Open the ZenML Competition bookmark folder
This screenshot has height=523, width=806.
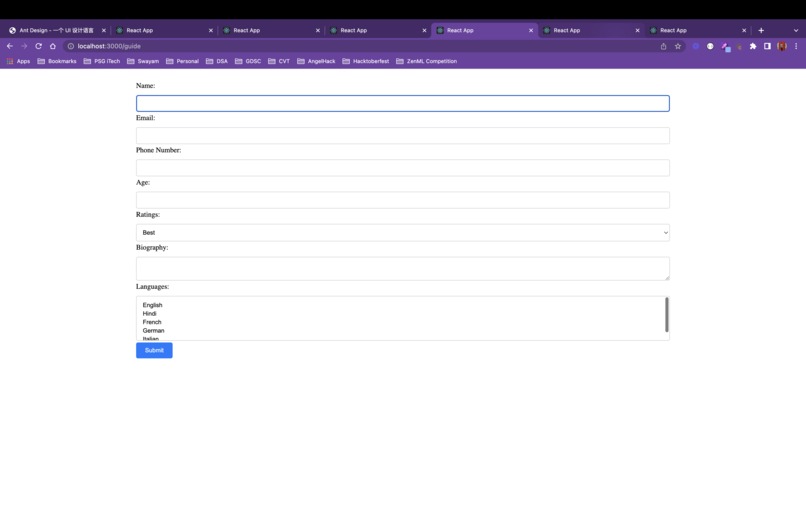click(427, 61)
